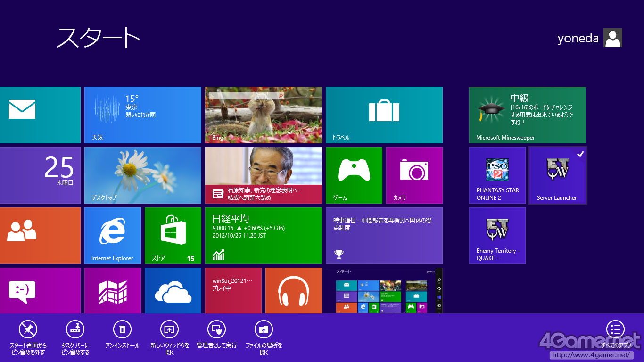Screen dimensions: 644x362
Task: Launch PHANTASY STAR ONLINE 2 tile
Action: click(497, 175)
